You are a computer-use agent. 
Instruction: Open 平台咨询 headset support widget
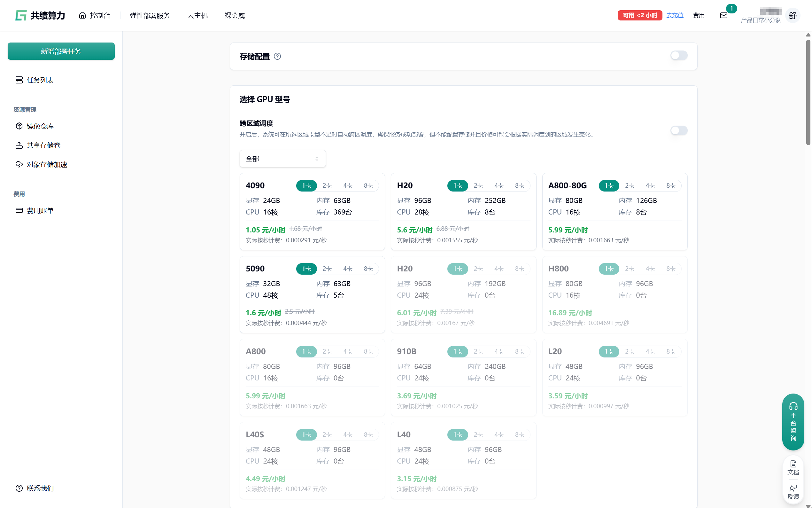[793, 422]
